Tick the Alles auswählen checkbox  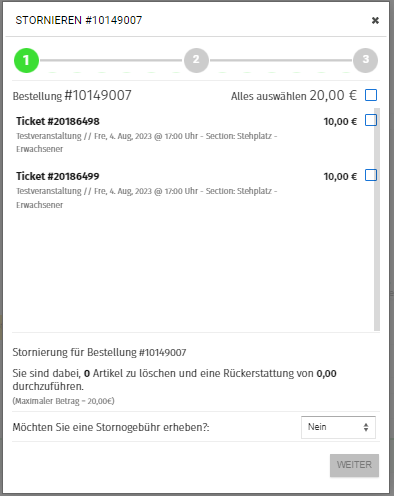(371, 95)
